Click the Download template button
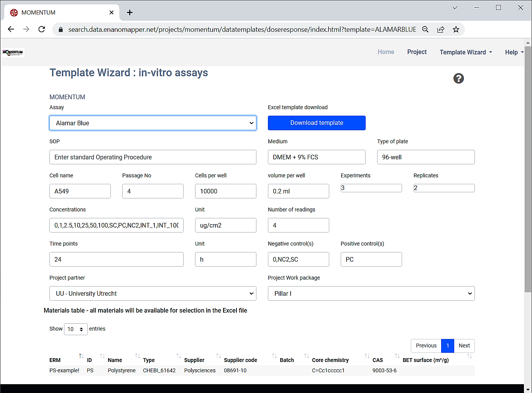This screenshot has width=532, height=393. tap(317, 123)
